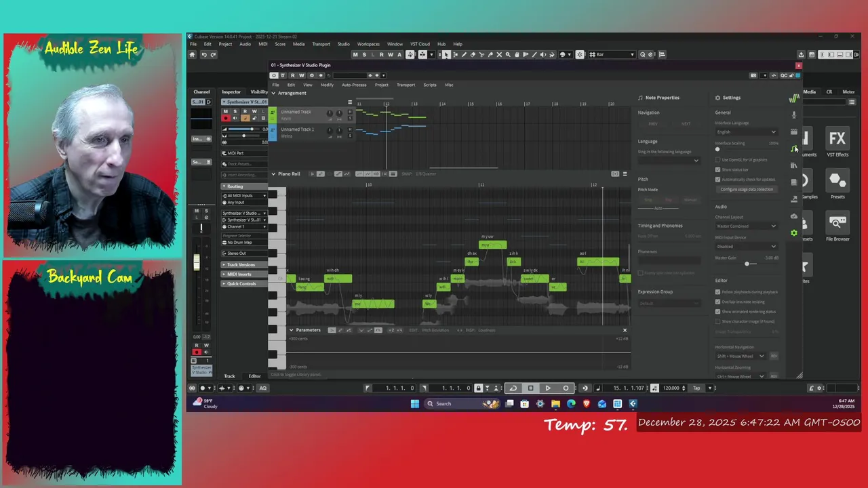This screenshot has height=488, width=868.
Task: Click the AQ button in the transport bar
Action: point(263,388)
